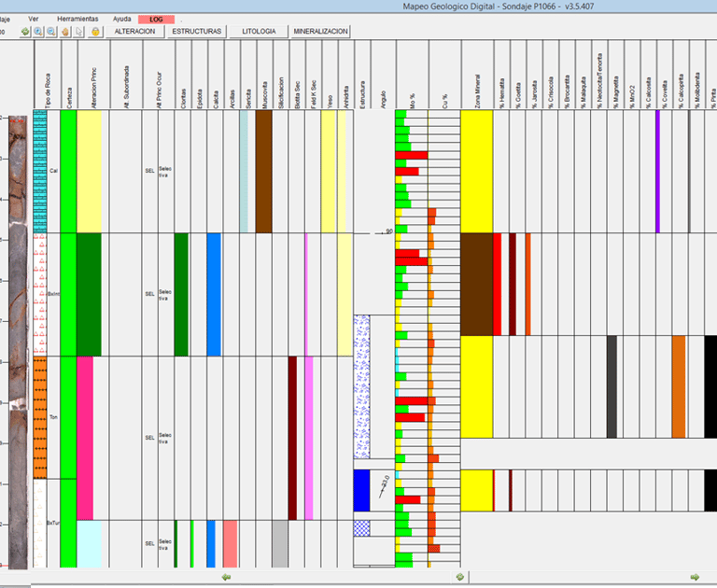Click the pink alteration interval in Ton
The height and width of the screenshot is (588, 717).
tap(85, 438)
